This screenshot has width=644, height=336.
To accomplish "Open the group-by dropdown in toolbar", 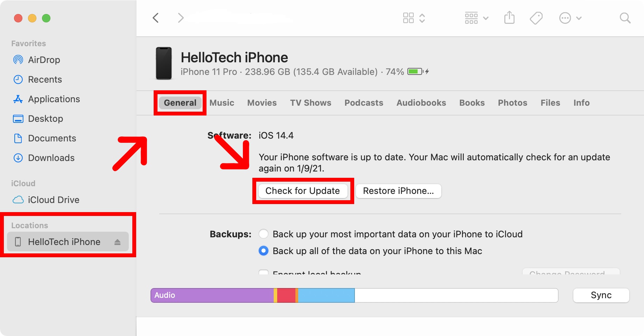I will coord(476,18).
